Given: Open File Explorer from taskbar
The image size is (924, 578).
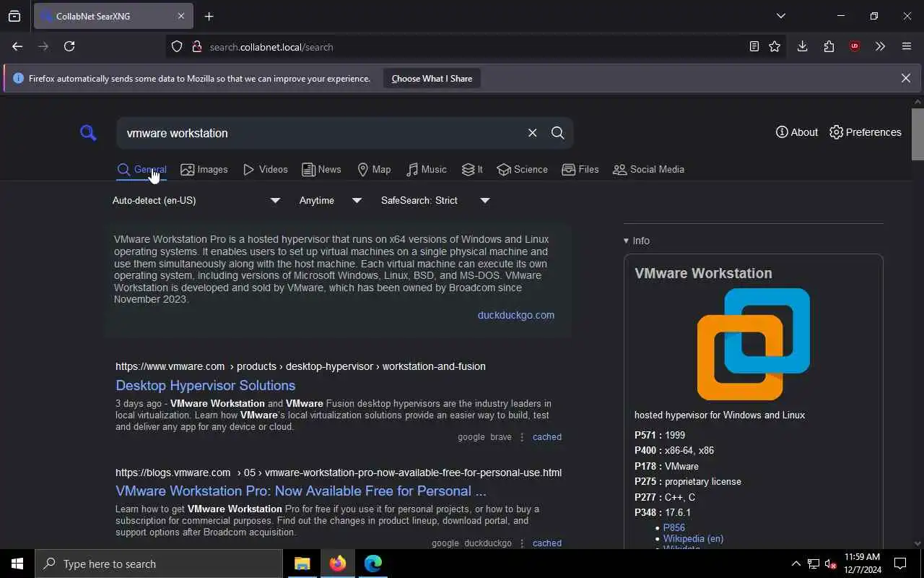Looking at the screenshot, I should pyautogui.click(x=302, y=564).
